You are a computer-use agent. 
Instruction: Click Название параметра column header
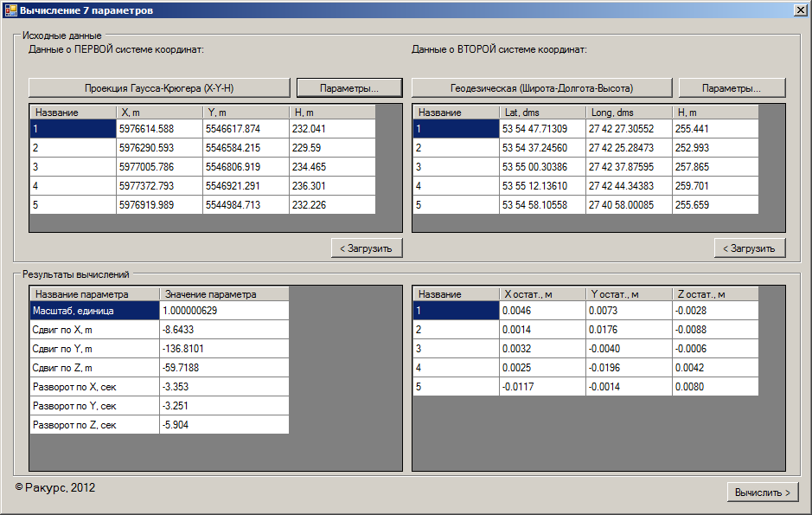(95, 294)
